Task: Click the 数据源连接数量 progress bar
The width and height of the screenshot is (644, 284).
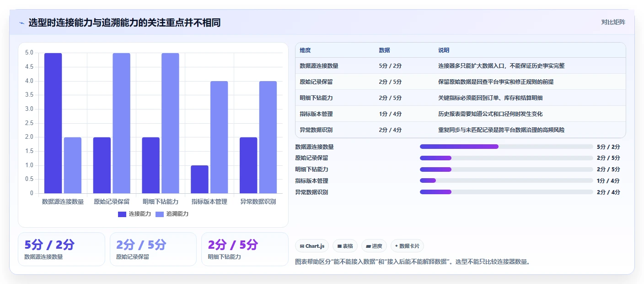Action: click(506, 147)
